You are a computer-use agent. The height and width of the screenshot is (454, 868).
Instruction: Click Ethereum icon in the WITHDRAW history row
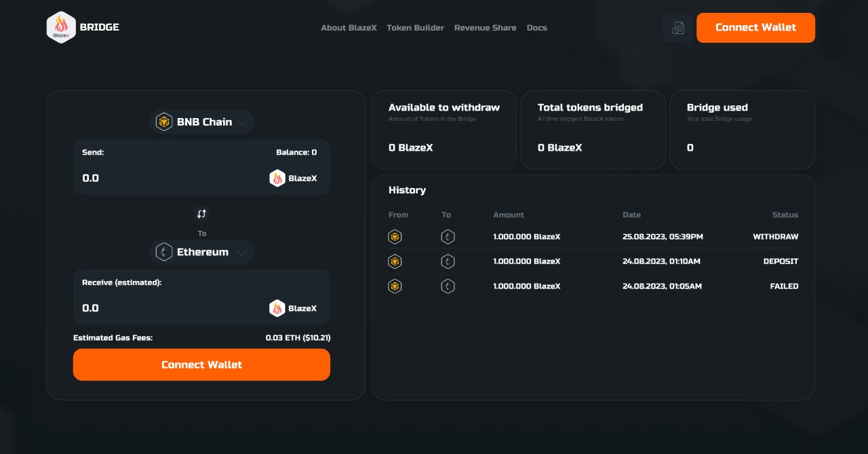coord(448,237)
